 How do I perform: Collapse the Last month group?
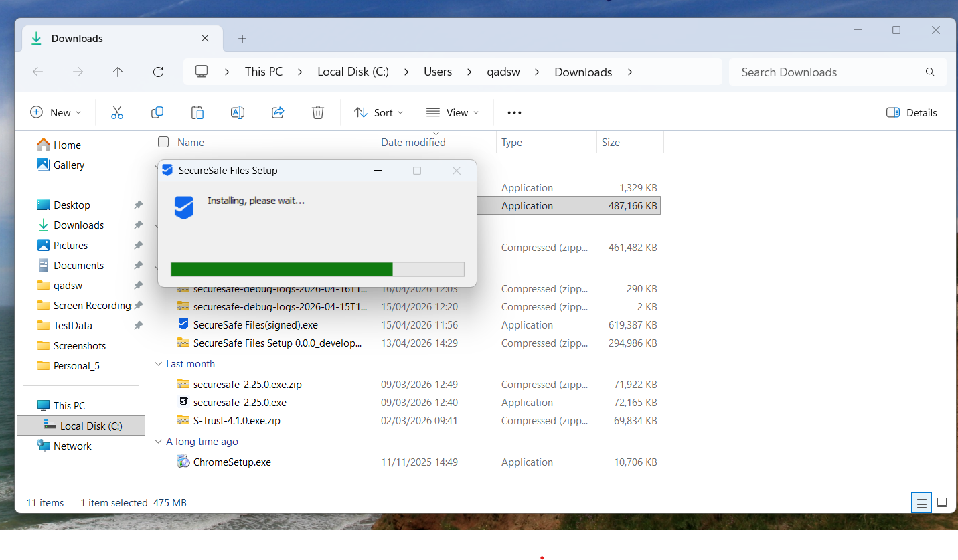159,364
